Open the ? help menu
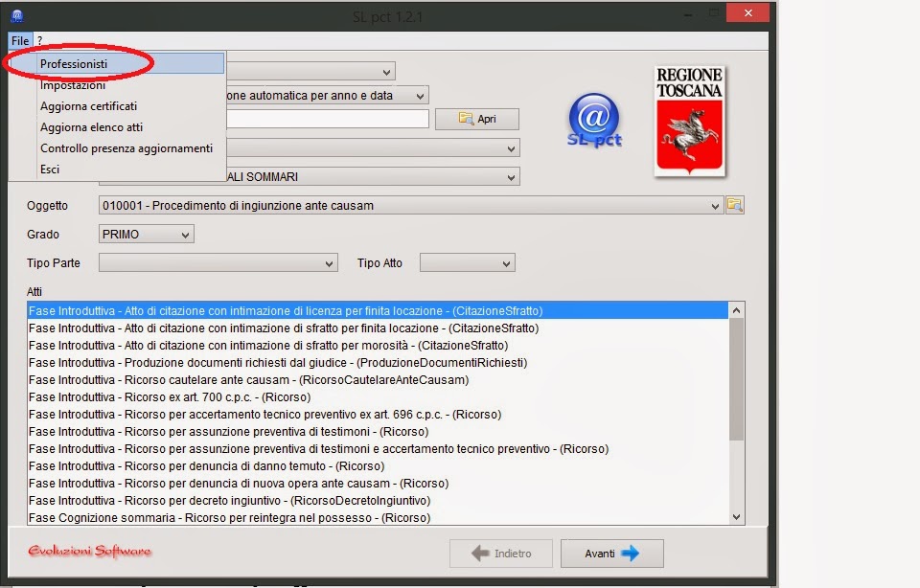The height and width of the screenshot is (588, 920). 40,40
